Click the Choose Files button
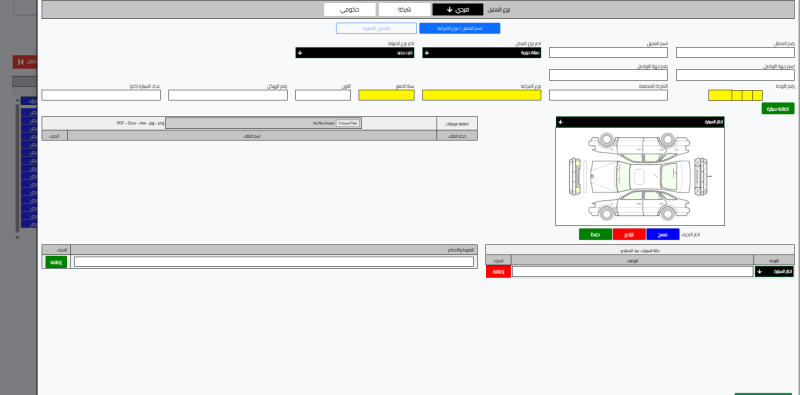Screen dimensions: 800x395 coord(347,124)
